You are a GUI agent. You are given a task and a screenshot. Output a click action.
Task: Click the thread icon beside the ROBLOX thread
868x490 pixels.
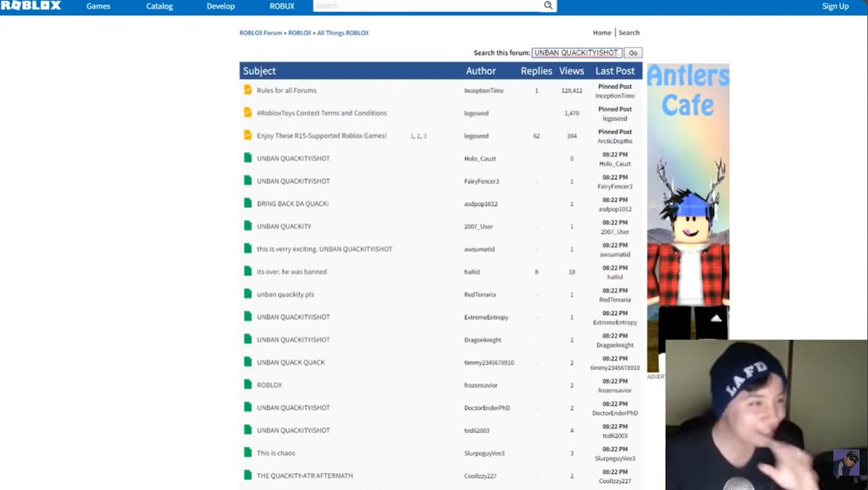[x=248, y=384]
